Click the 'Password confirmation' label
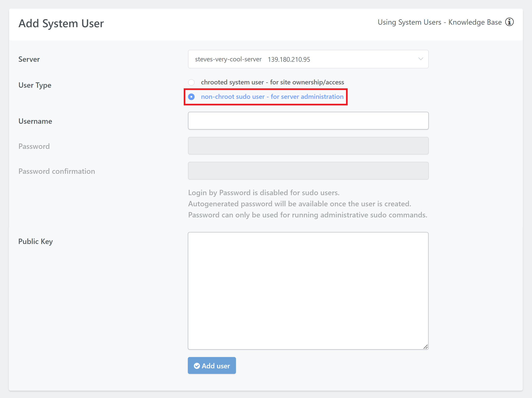The width and height of the screenshot is (532, 398). click(57, 171)
